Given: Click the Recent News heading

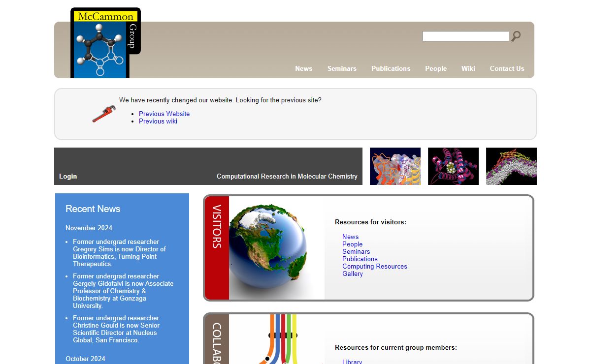Looking at the screenshot, I should click(x=93, y=209).
